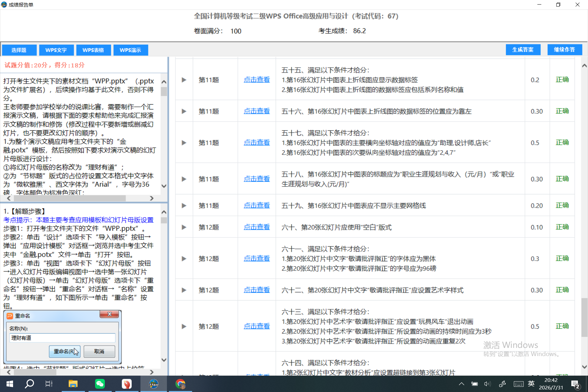Click the up arrow of the scoring table scrollbar
588x392 pixels.
[584, 66]
